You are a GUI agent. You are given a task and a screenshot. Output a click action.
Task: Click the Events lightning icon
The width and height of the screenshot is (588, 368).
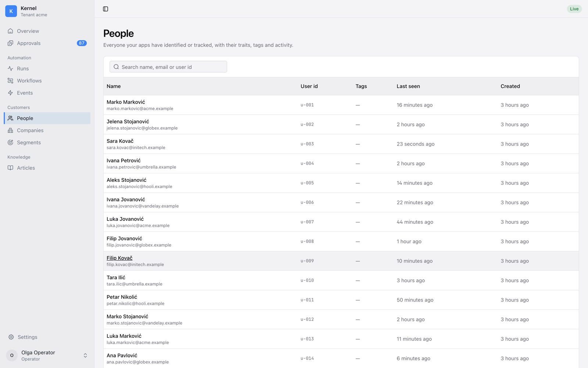(10, 93)
